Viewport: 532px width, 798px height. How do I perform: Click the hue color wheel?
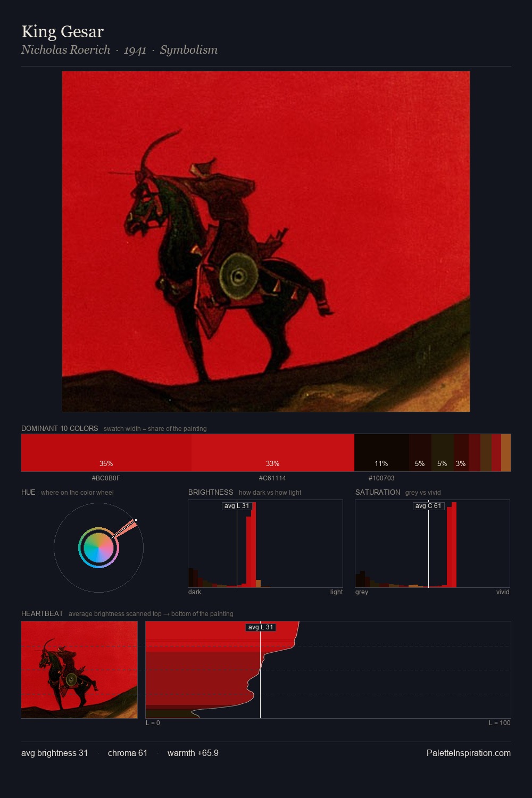98,548
